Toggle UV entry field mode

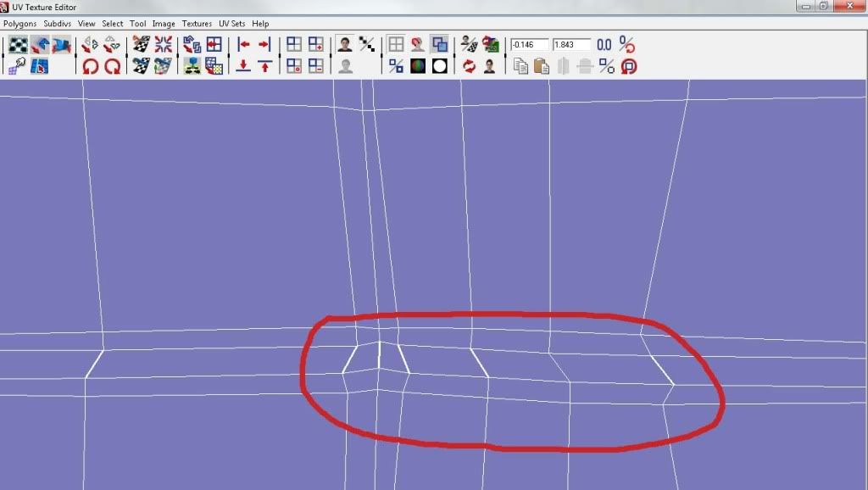click(x=626, y=44)
